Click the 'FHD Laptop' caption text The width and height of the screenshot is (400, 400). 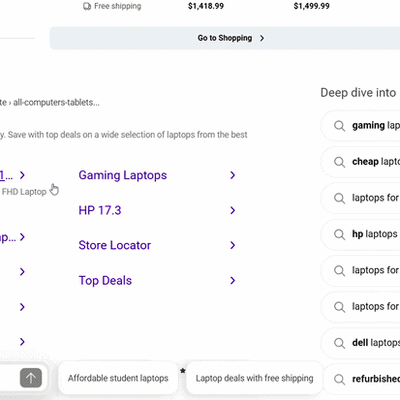point(24,192)
